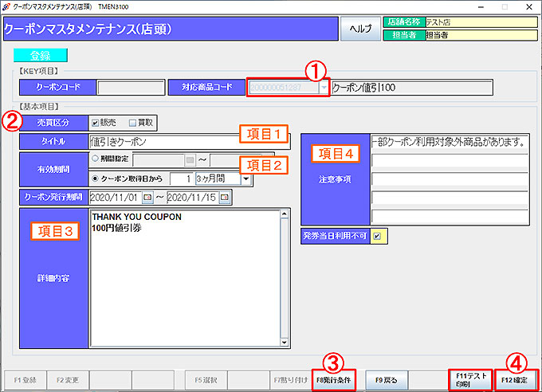The image size is (542, 392).
Task: Click fourth 注意事項 line field
Action: coord(450,198)
